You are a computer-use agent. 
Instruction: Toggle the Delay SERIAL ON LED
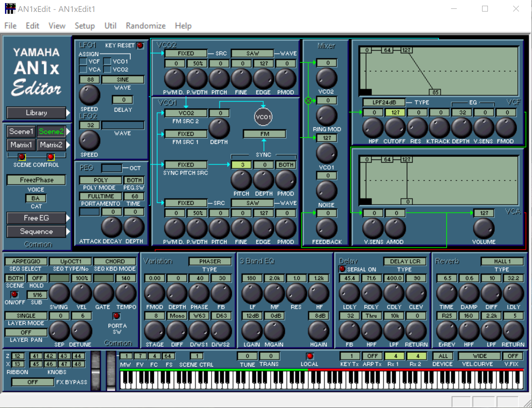point(342,269)
